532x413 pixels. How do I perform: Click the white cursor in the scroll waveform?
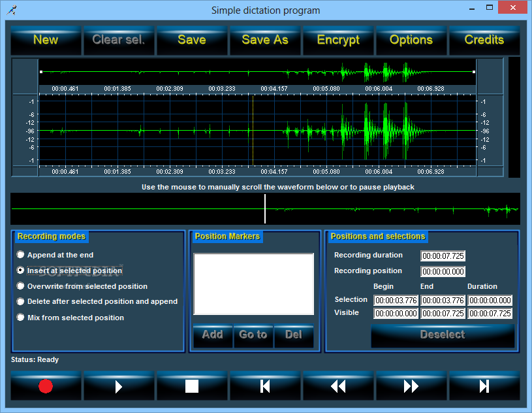pyautogui.click(x=265, y=209)
